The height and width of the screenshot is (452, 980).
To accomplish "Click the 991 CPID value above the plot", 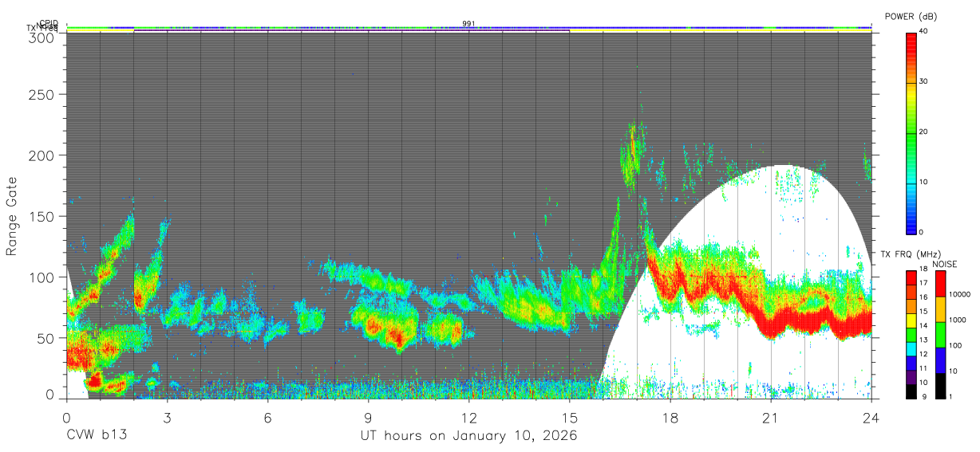I will point(468,24).
